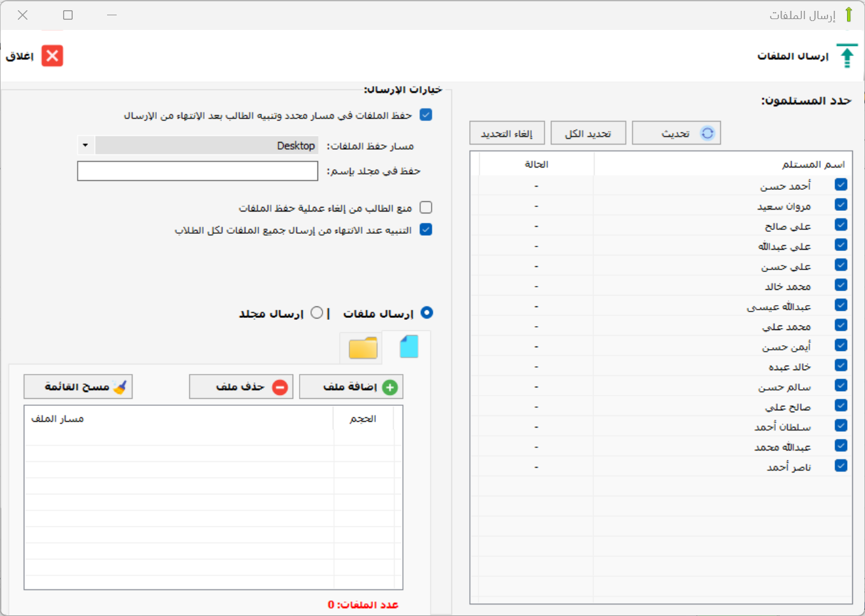
Task: Click the green upload arrow header icon
Action: 847,57
